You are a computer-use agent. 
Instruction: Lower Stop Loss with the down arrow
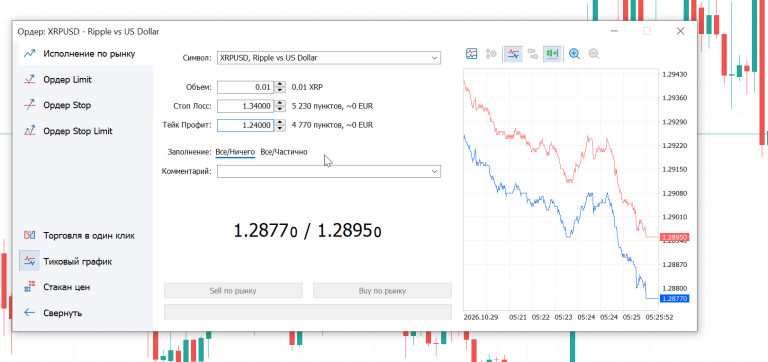[x=280, y=109]
